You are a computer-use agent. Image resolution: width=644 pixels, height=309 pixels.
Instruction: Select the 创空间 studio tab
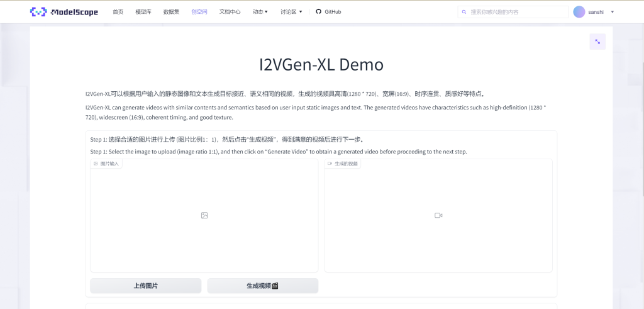tap(199, 12)
